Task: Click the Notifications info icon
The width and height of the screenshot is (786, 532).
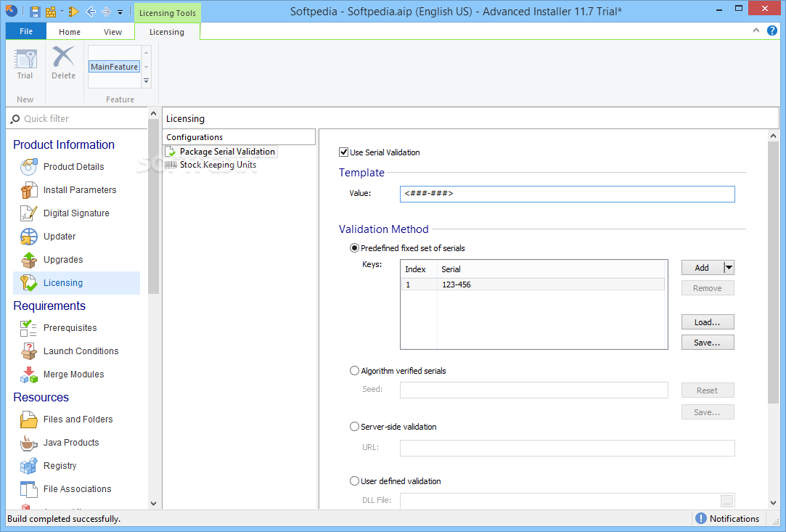Action: (x=701, y=518)
